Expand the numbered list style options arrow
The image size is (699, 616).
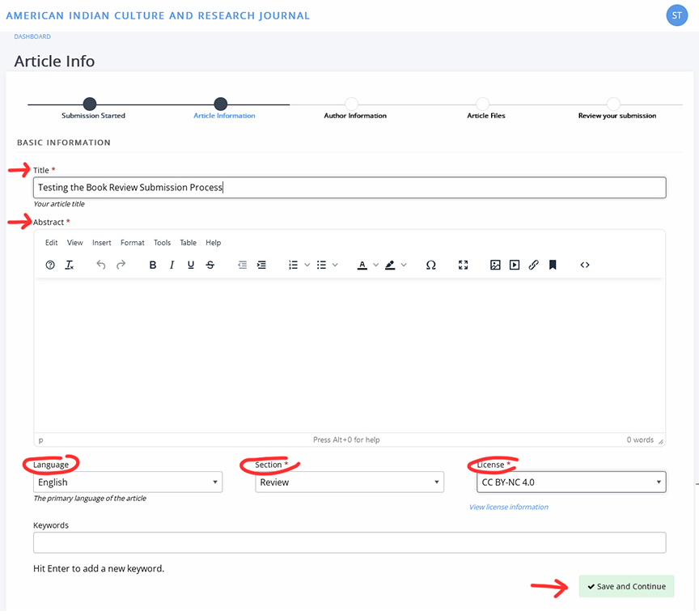307,265
